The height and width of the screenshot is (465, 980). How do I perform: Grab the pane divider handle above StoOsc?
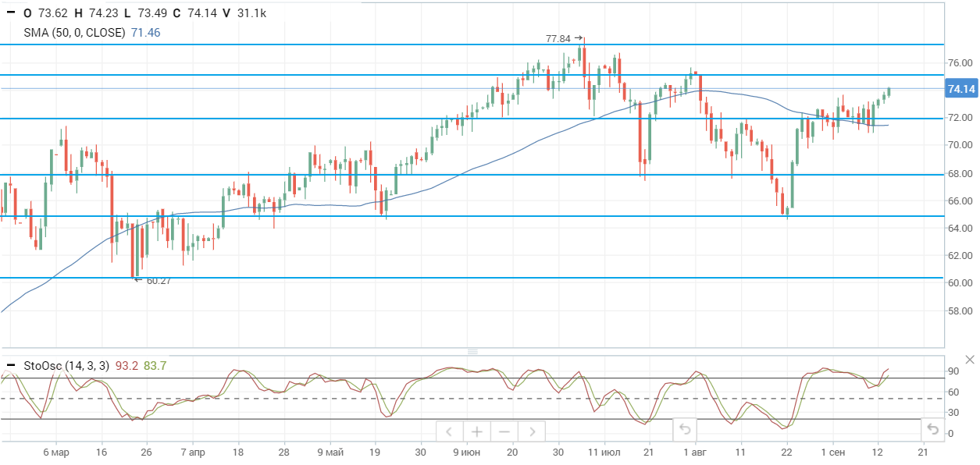[x=472, y=352]
